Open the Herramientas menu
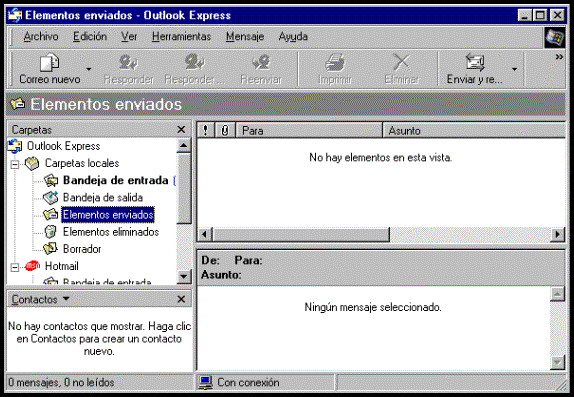Screen dimensions: 574x397 [x=181, y=37]
